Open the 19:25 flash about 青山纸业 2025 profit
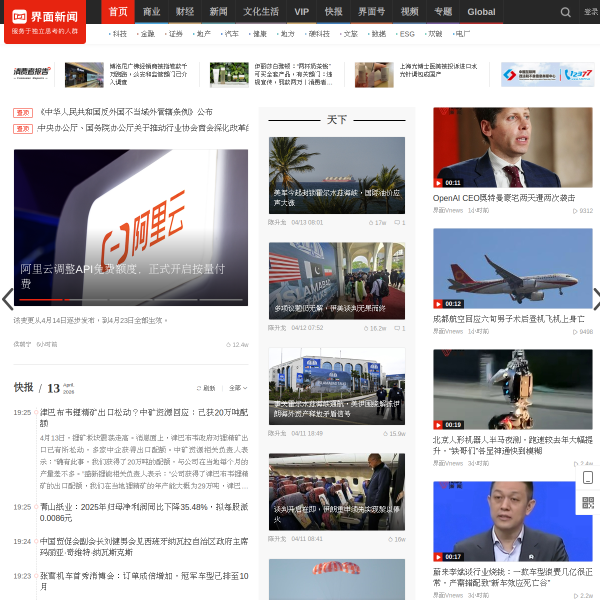 144,512
